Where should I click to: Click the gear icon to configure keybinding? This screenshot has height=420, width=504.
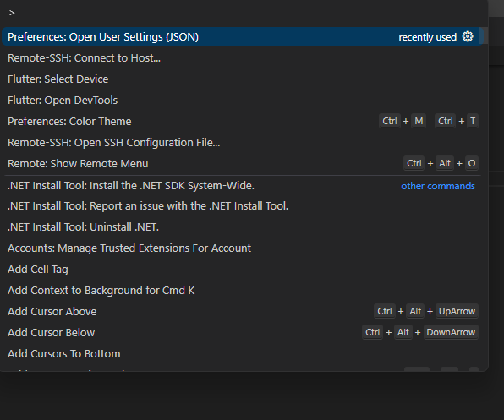tap(468, 36)
